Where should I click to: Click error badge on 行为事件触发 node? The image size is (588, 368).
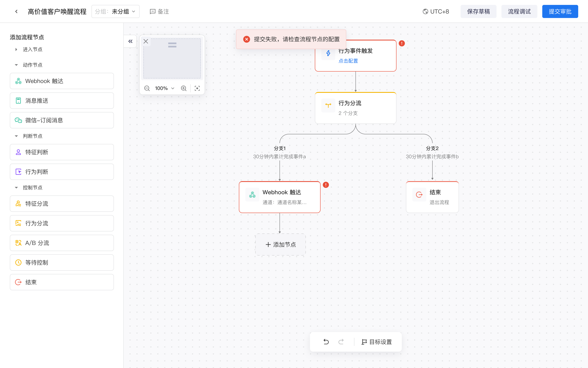pos(402,43)
